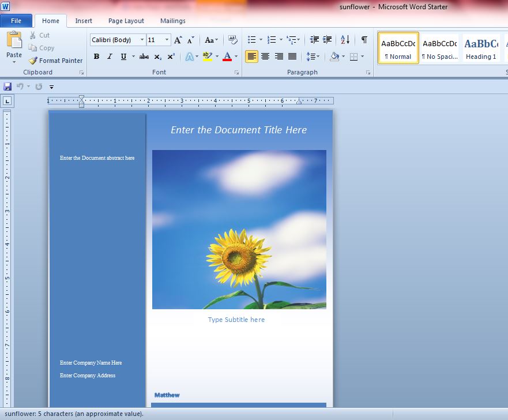Image resolution: width=508 pixels, height=420 pixels.
Task: Open the font size dropdown
Action: [168, 40]
